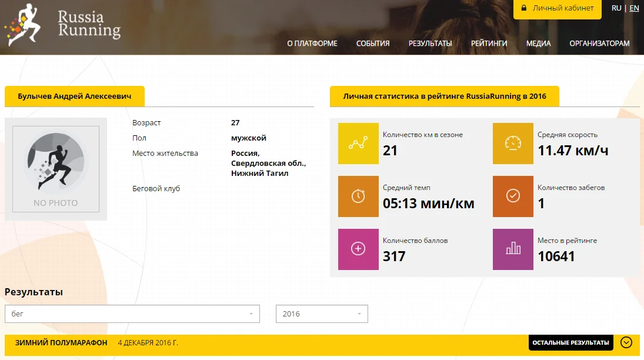This screenshot has height=360, width=644.
Task: Click the NO PHOTO profile picture placeholder
Action: pos(56,169)
